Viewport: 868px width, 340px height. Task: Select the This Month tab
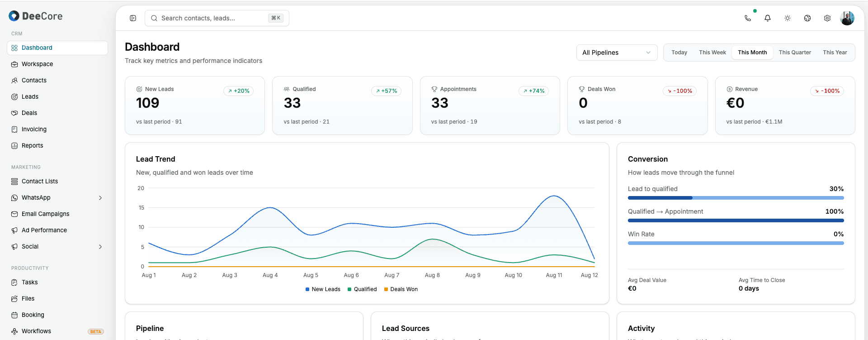[x=752, y=53]
